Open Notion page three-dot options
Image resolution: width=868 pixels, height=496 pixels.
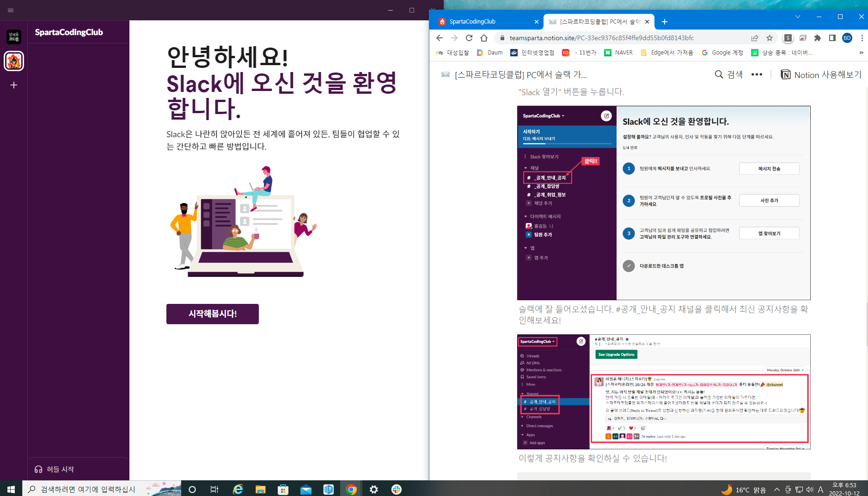pos(757,74)
